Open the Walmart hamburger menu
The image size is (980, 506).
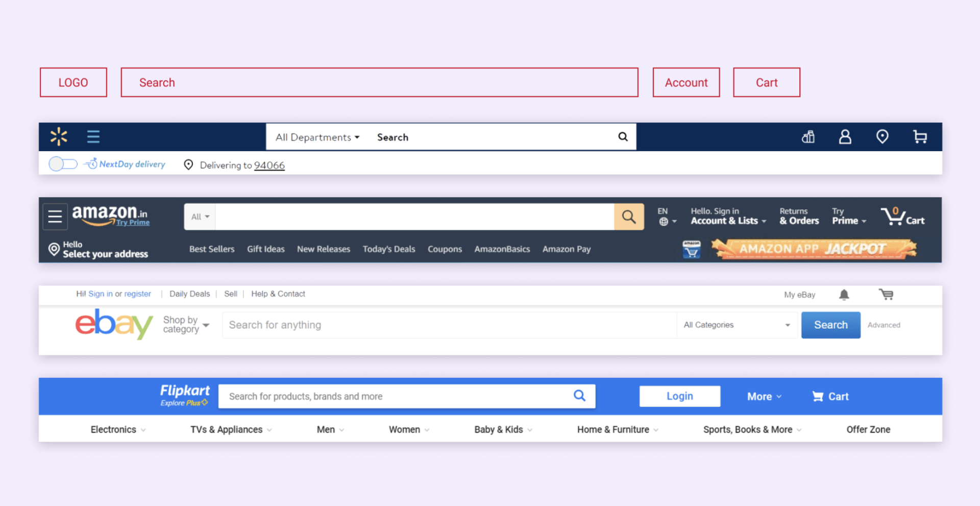93,136
